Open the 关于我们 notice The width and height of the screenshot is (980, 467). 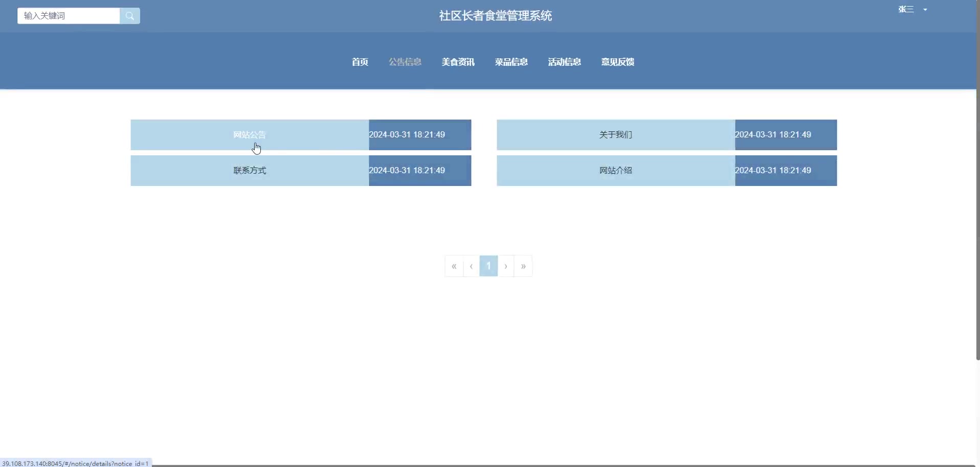click(616, 135)
